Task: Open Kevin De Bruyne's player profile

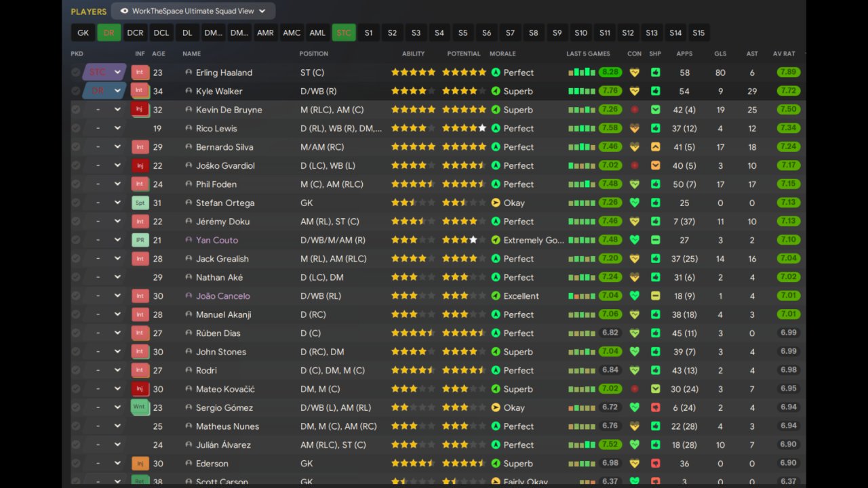Action: [229, 110]
